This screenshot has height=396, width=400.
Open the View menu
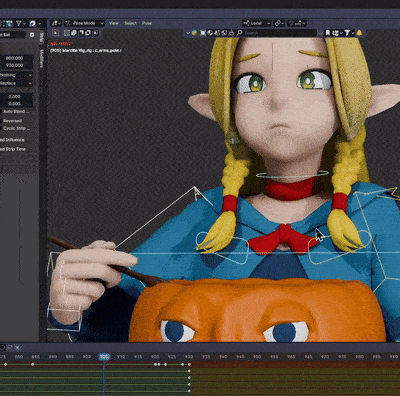(x=114, y=23)
